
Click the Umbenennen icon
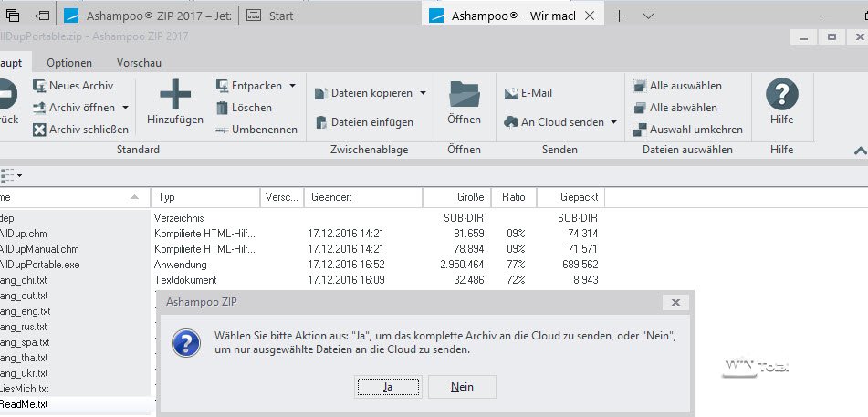pyautogui.click(x=223, y=130)
